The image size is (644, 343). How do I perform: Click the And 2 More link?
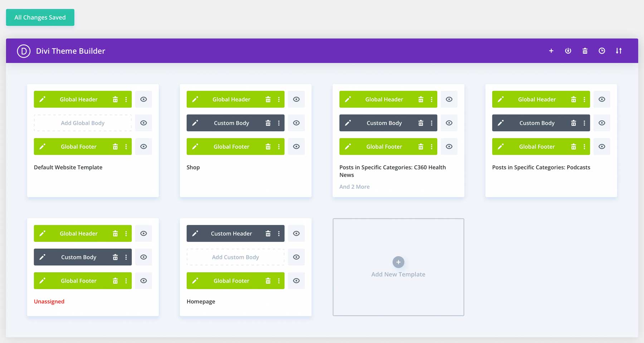pyautogui.click(x=354, y=186)
